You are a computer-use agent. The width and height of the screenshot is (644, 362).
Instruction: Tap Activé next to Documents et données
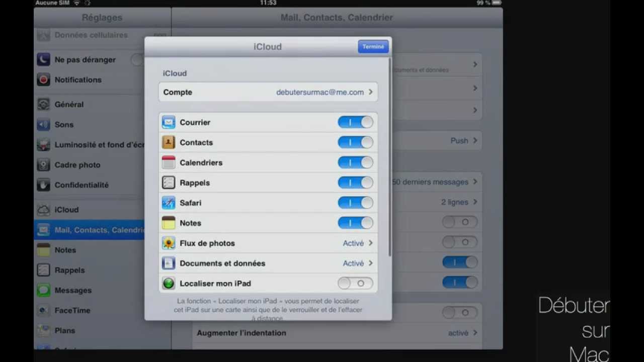point(353,263)
